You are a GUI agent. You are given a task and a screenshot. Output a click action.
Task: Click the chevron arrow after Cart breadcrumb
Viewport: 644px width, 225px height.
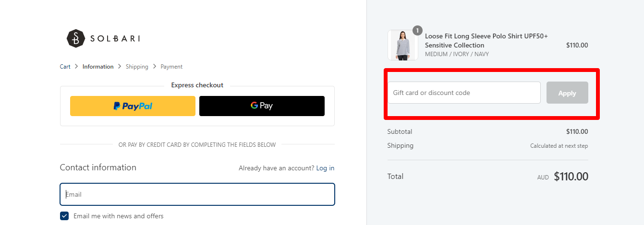point(76,67)
